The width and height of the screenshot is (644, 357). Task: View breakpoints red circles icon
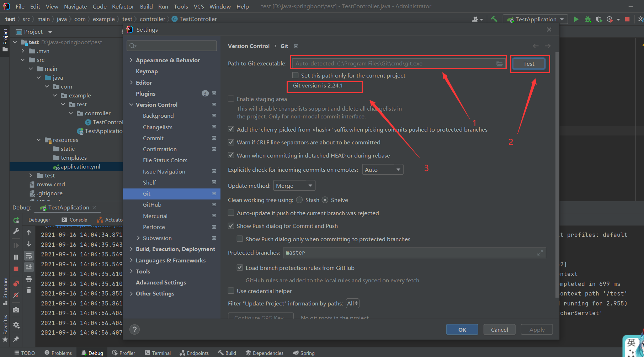16,283
